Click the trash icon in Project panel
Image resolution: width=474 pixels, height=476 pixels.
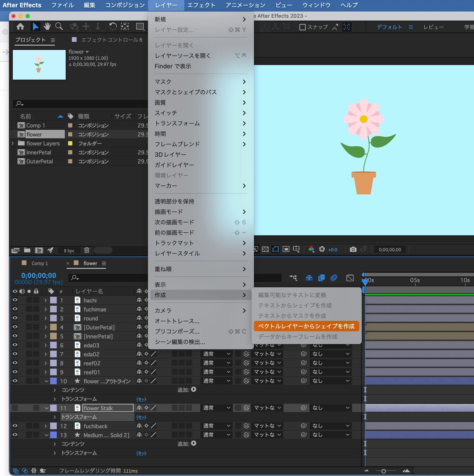pyautogui.click(x=87, y=250)
